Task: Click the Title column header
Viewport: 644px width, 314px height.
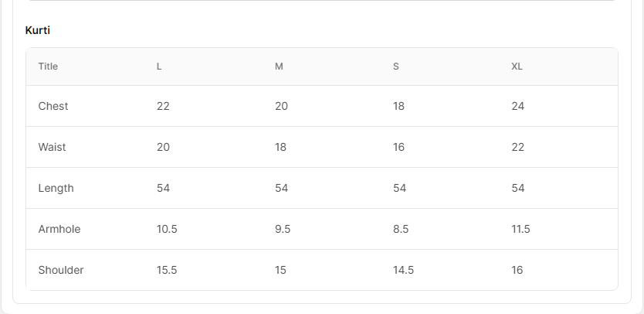Action: (x=48, y=67)
